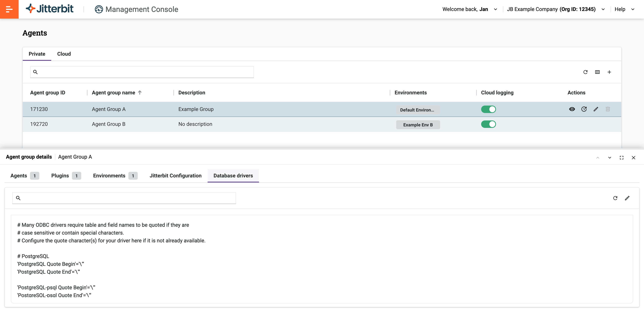Screen dimensions: 644x312
Task: Click the Example Env B environment tag
Action: (x=418, y=125)
